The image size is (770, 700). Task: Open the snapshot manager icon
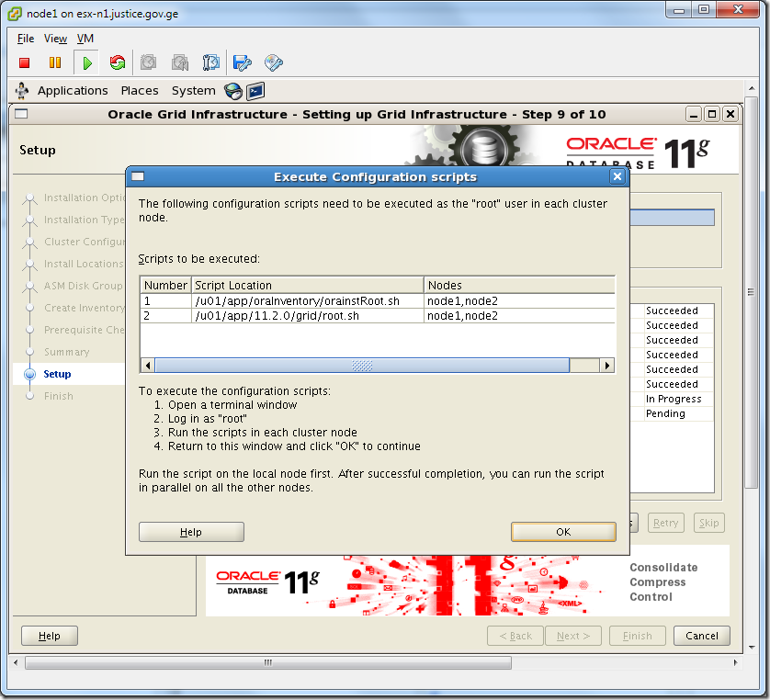click(212, 62)
